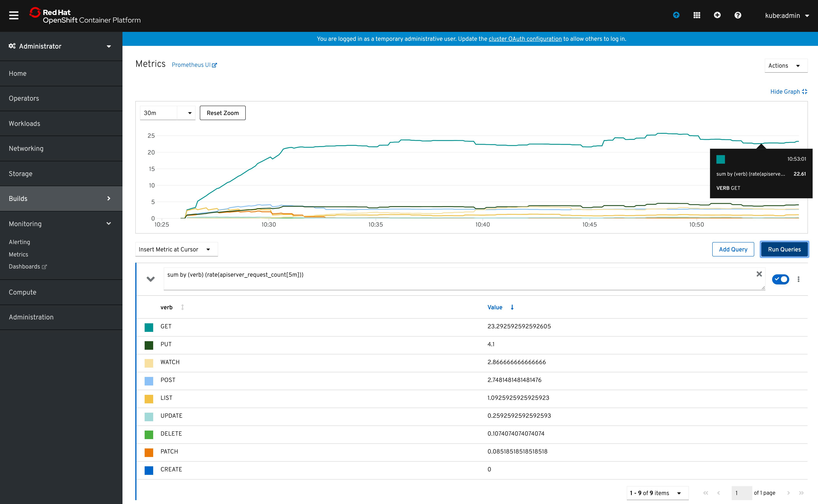Screen dimensions: 818x504
Task: Click the Import YAML plus icon
Action: coord(717,15)
